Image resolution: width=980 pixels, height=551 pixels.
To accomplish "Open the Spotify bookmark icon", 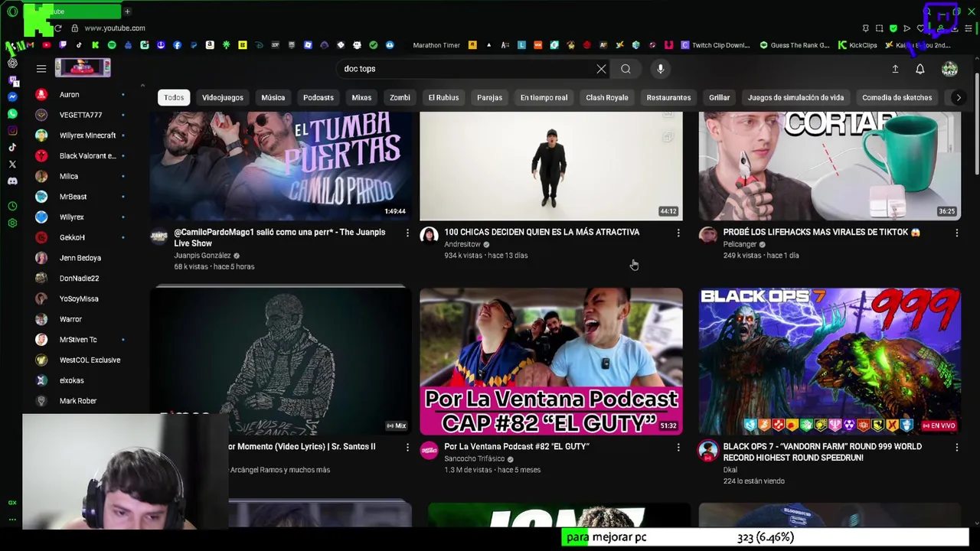I will pyautogui.click(x=112, y=45).
